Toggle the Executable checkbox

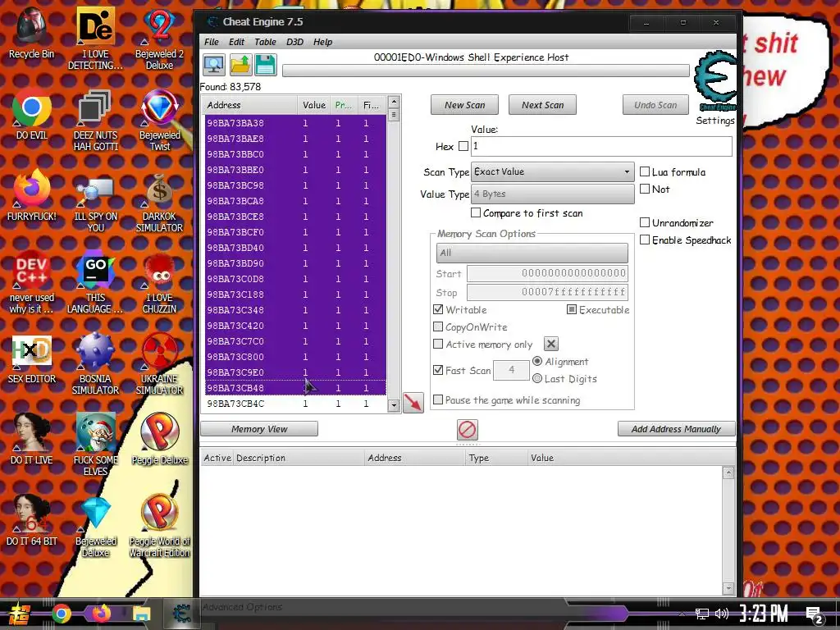(572, 309)
